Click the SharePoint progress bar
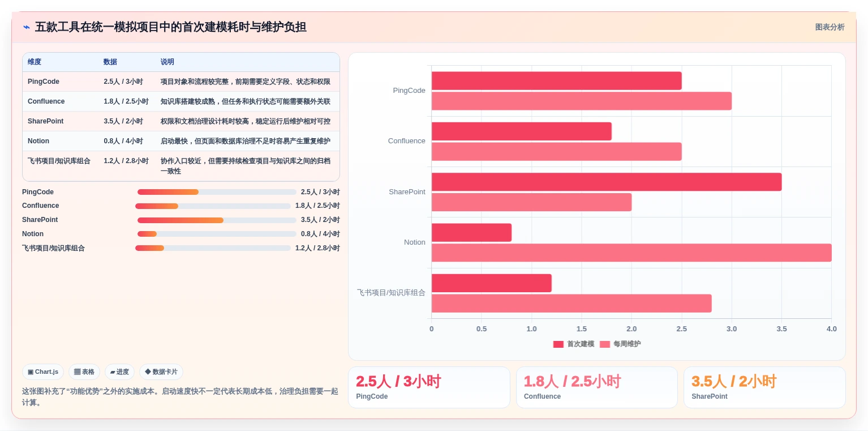 (x=217, y=220)
